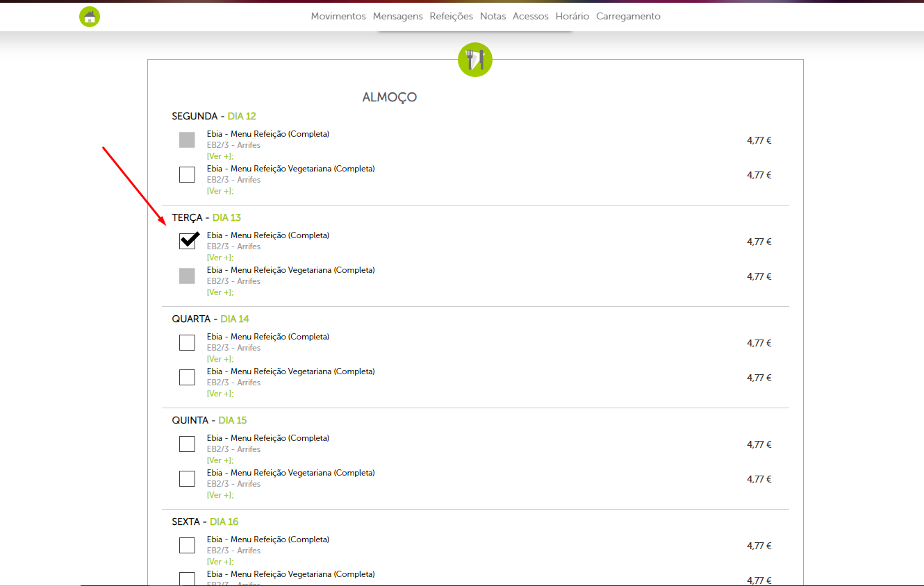This screenshot has width=924, height=586.
Task: Select Segunda Dia 12 vegetarian meal checkbox
Action: coord(187,174)
